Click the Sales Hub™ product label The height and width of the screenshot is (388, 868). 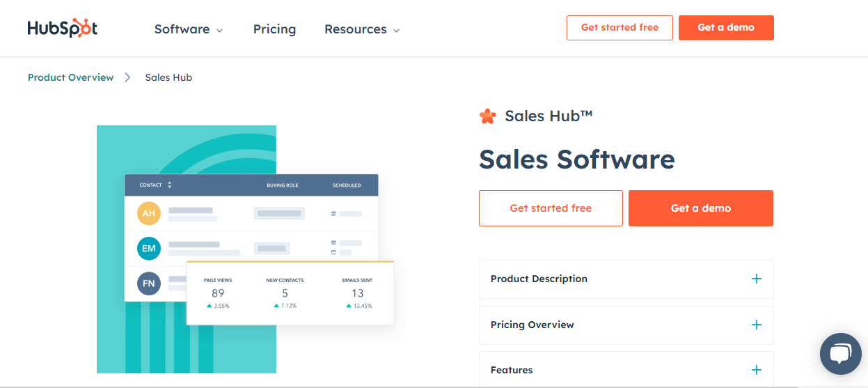tap(549, 116)
